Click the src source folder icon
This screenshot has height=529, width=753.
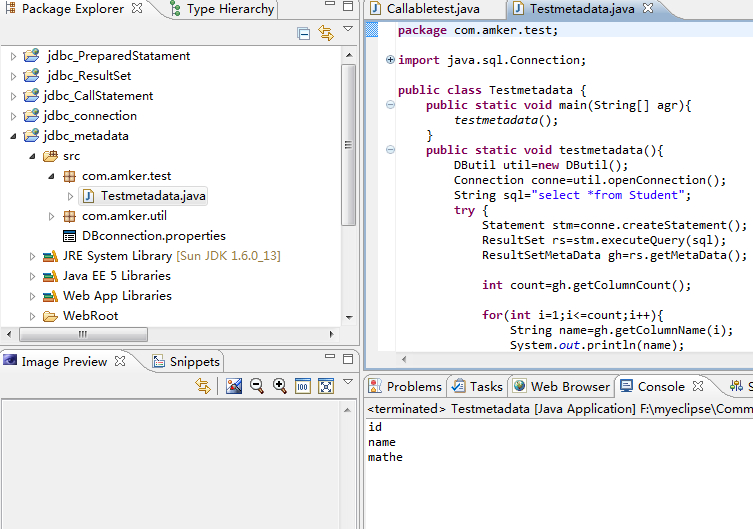click(x=50, y=156)
